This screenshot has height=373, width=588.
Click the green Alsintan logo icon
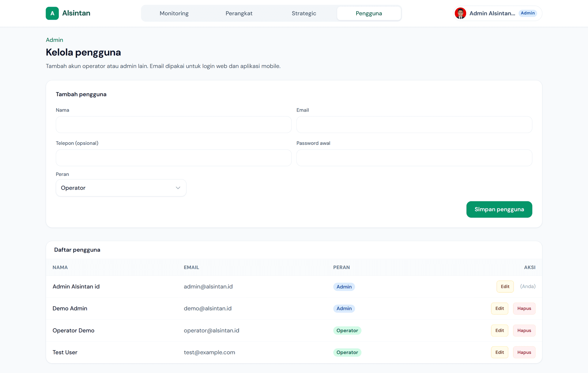pyautogui.click(x=52, y=13)
